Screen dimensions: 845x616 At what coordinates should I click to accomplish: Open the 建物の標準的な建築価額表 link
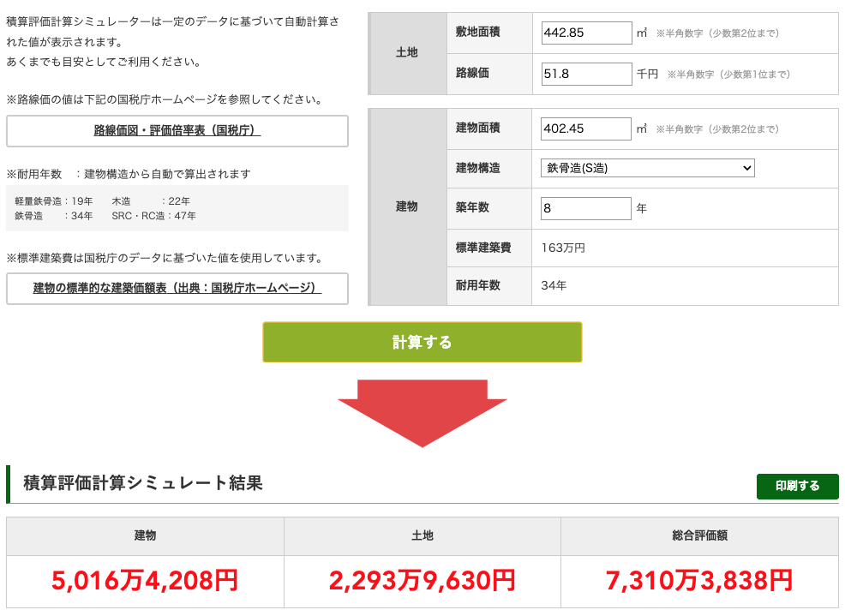177,288
